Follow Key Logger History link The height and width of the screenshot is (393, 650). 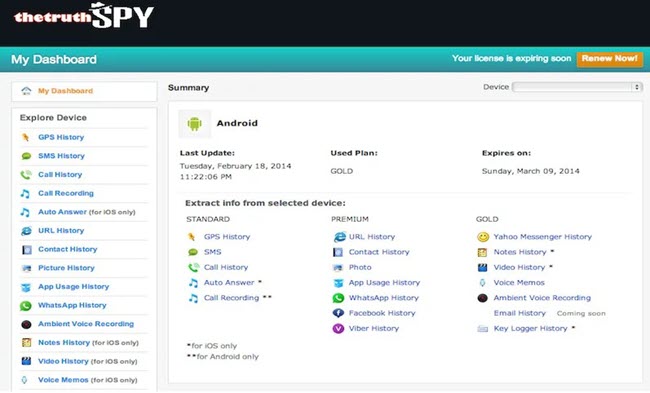pos(530,328)
